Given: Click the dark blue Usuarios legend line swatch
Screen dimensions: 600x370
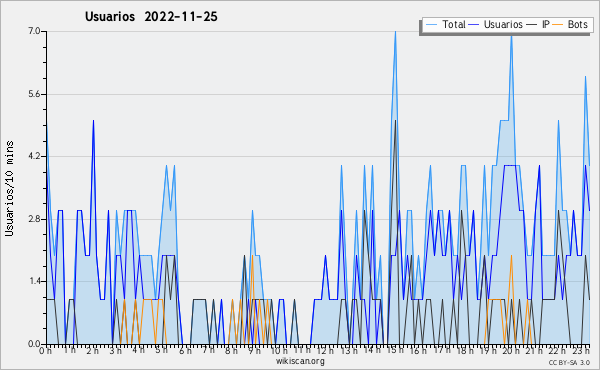Looking at the screenshot, I should pos(474,25).
